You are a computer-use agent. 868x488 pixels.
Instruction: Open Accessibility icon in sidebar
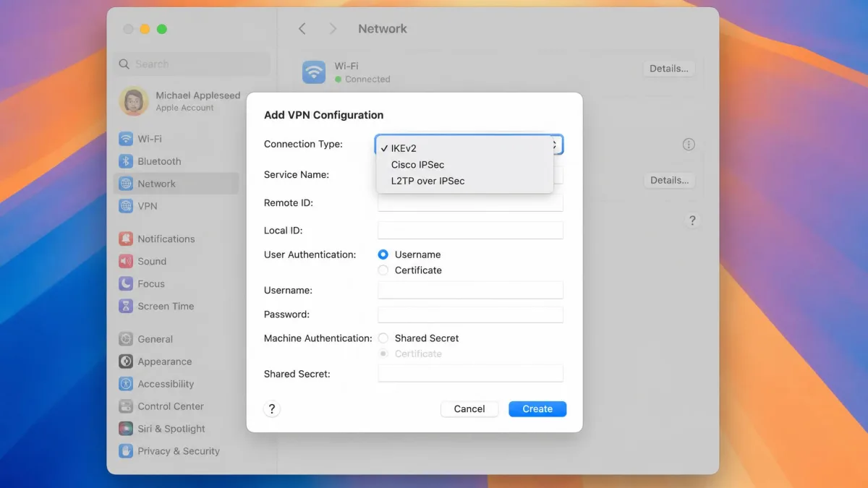(126, 384)
